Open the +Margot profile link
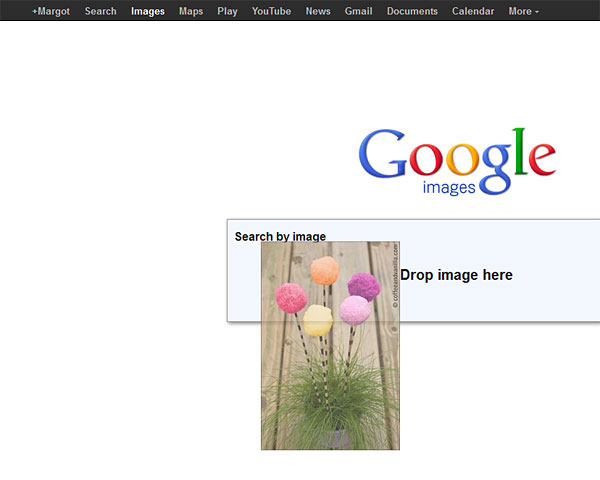The width and height of the screenshot is (600, 480). [51, 11]
